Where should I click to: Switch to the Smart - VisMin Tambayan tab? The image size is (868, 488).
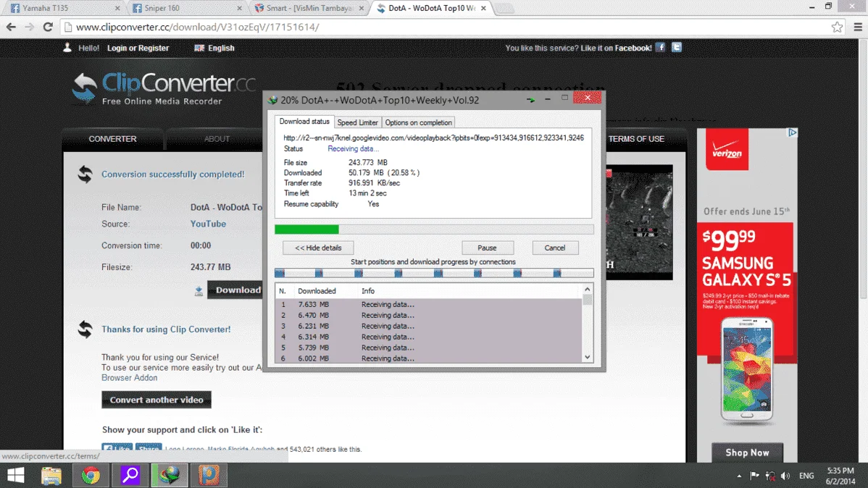[308, 8]
